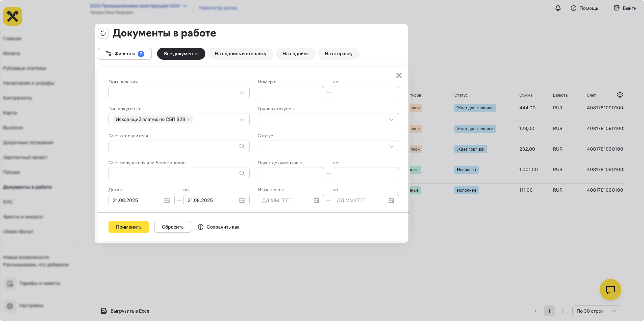Click the amount 444,00 in the table

point(527,108)
